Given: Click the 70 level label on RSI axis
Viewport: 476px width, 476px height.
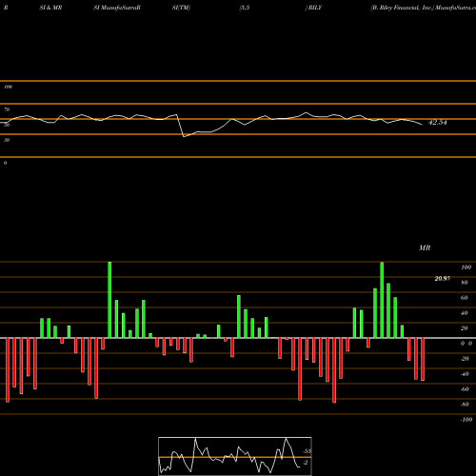Looking at the screenshot, I should coord(7,109).
